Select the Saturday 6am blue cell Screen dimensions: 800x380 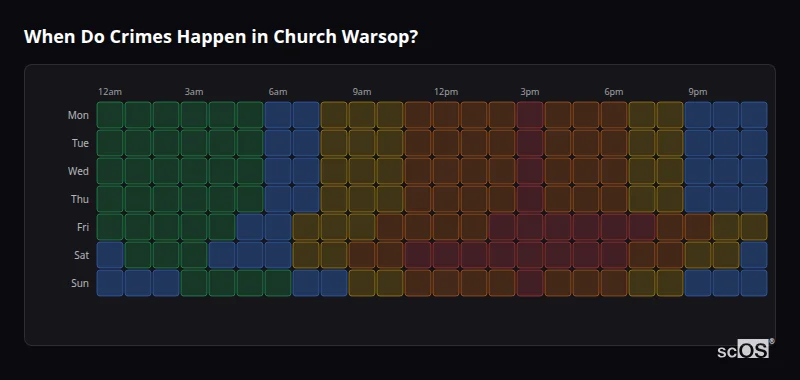(278, 255)
